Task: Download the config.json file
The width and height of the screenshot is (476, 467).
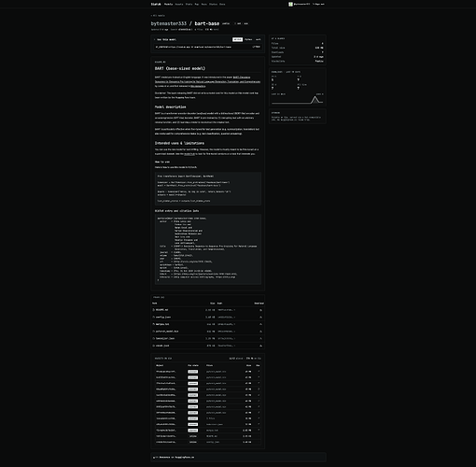Action: (260, 318)
